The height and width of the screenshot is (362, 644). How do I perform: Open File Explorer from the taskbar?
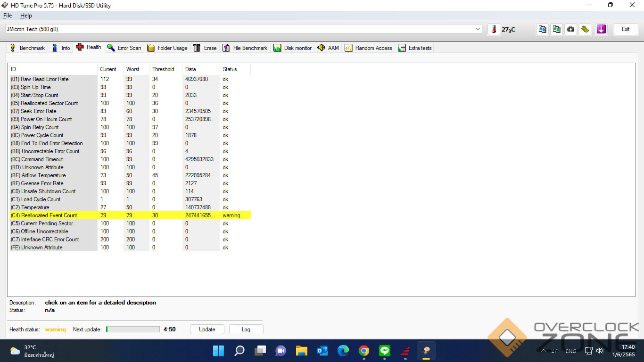click(x=301, y=351)
